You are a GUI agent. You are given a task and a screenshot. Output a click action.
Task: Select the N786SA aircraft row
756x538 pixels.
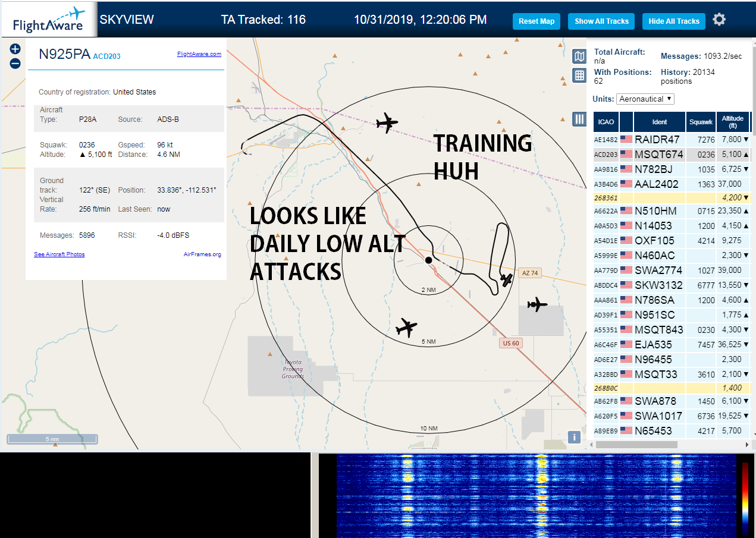tap(672, 300)
